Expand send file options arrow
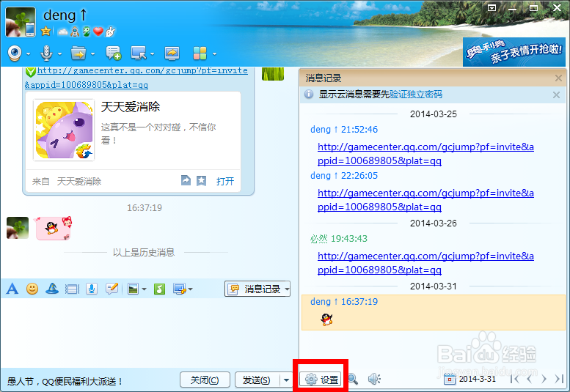This screenshot has height=392, width=570. click(x=92, y=53)
